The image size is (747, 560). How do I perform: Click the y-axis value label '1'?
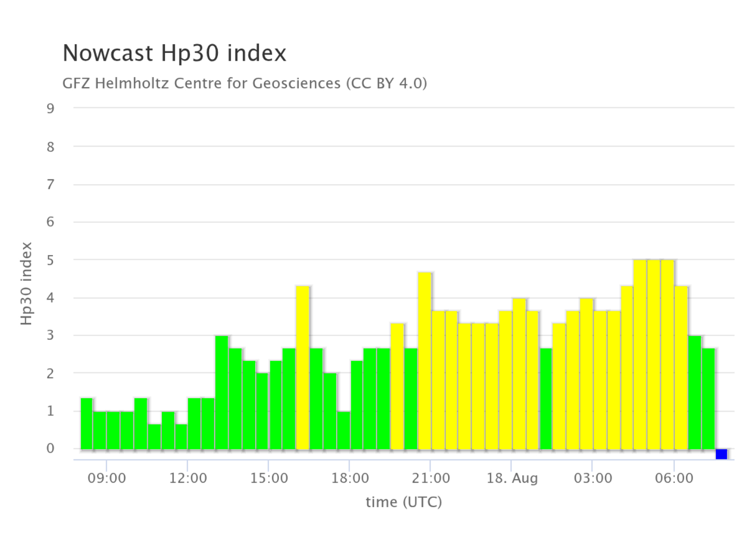pyautogui.click(x=50, y=411)
